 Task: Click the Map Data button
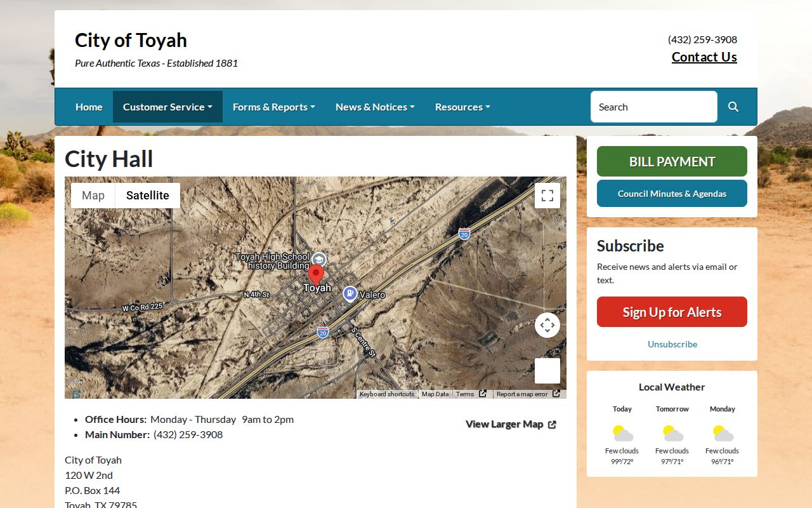(x=435, y=394)
